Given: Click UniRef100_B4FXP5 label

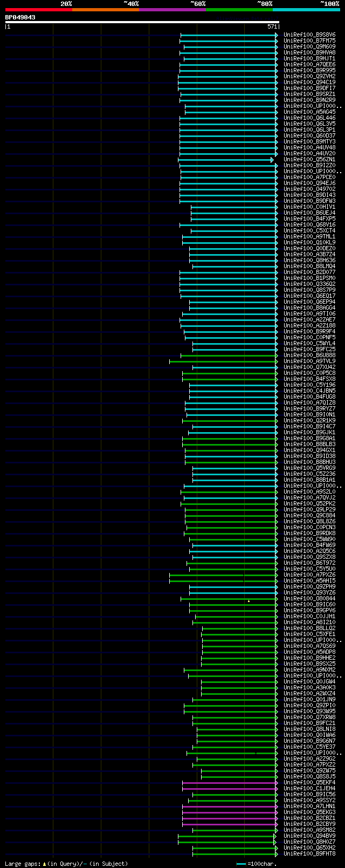Looking at the screenshot, I should click(309, 218).
